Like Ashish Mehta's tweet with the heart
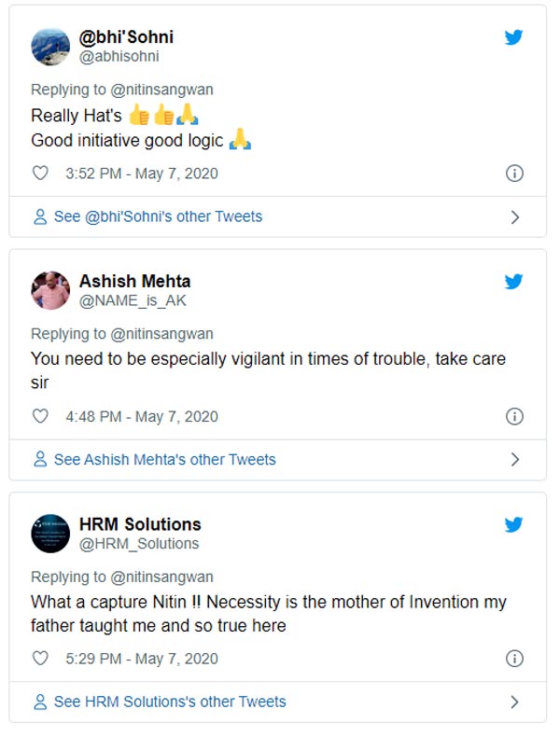The height and width of the screenshot is (737, 560). (x=40, y=416)
